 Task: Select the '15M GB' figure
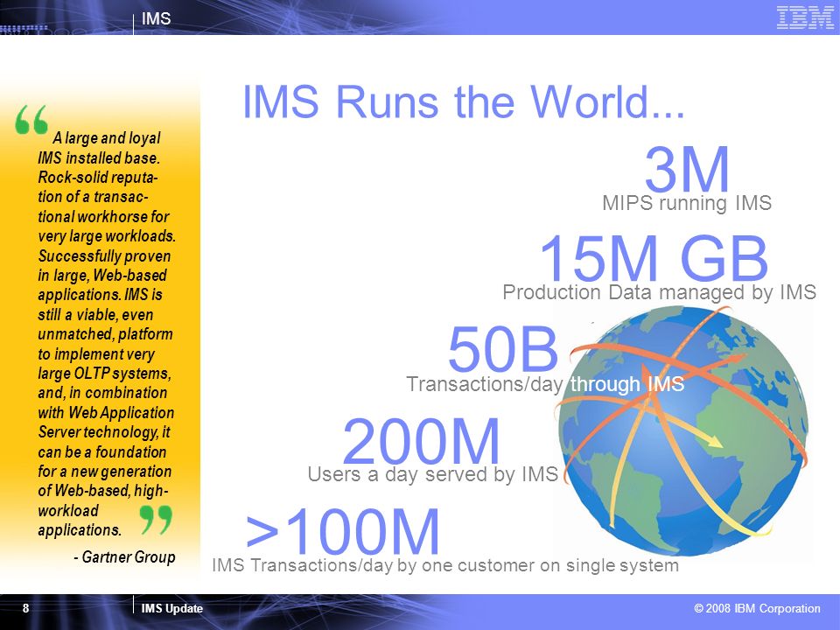(654, 258)
